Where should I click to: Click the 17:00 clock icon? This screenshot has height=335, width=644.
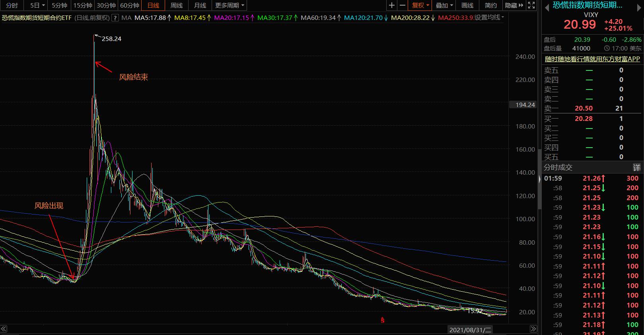pyautogui.click(x=607, y=48)
